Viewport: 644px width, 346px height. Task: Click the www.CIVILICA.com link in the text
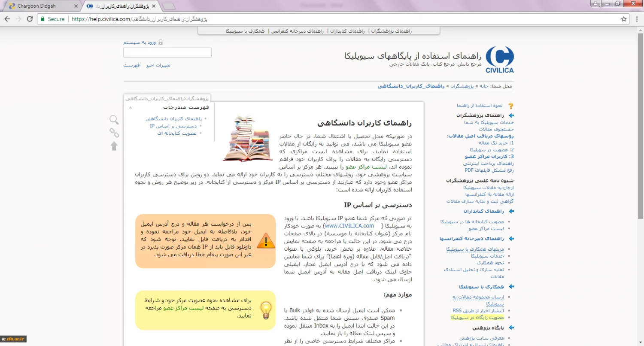349,225
